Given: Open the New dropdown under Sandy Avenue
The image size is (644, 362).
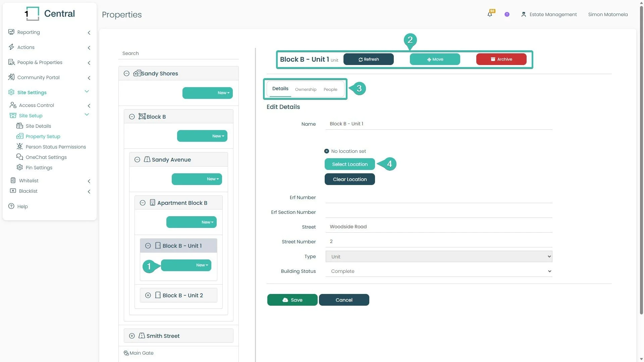Looking at the screenshot, I should (x=197, y=179).
